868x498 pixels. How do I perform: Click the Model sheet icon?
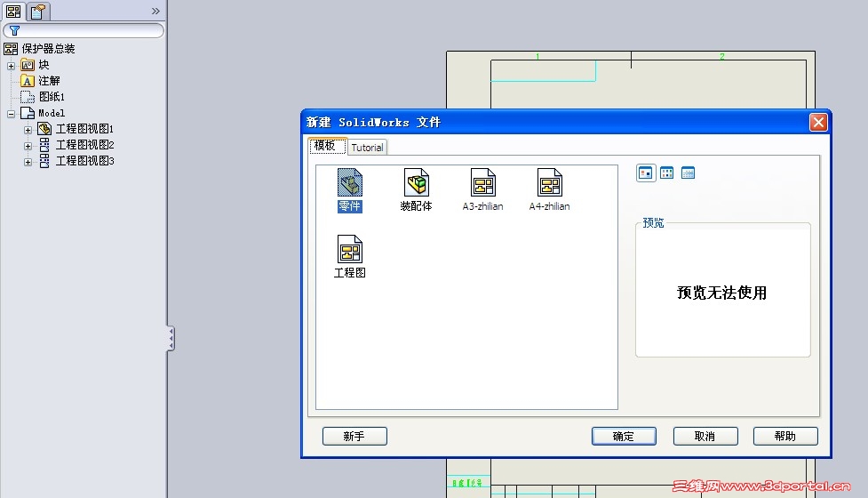pyautogui.click(x=28, y=113)
